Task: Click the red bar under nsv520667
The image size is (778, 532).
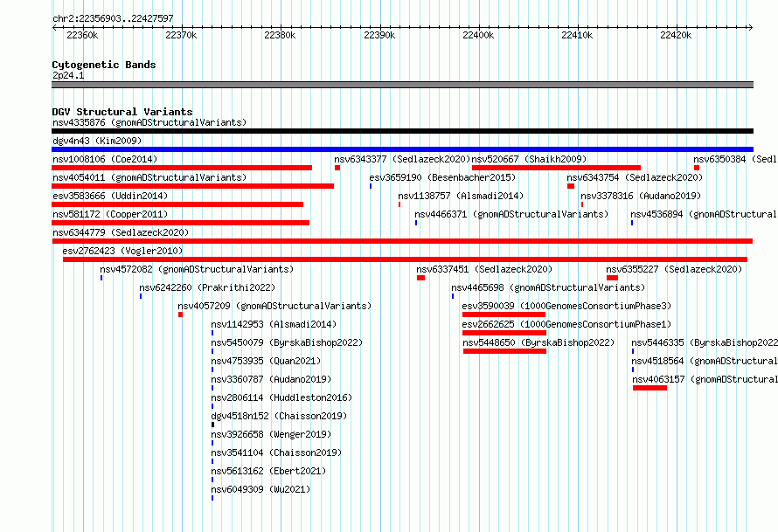Action: [556, 168]
